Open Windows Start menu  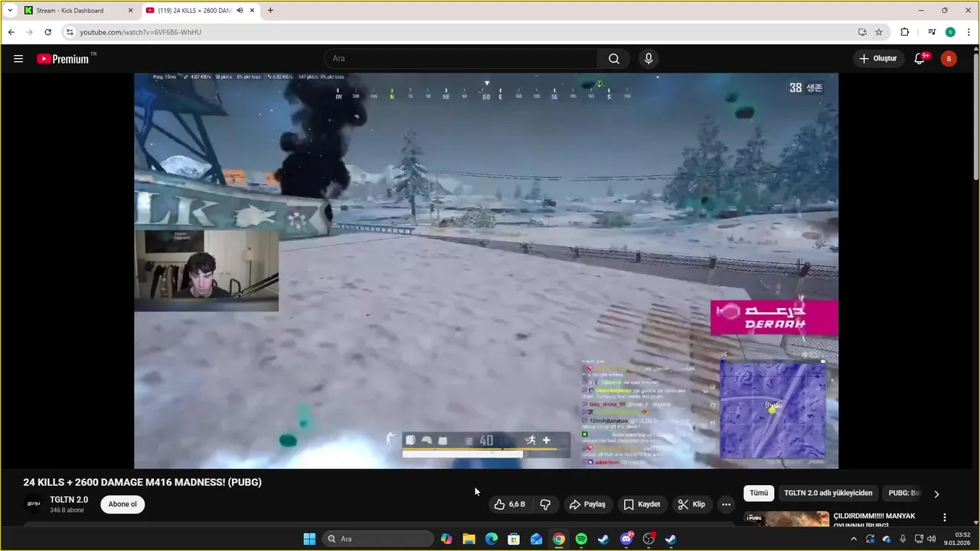[309, 539]
